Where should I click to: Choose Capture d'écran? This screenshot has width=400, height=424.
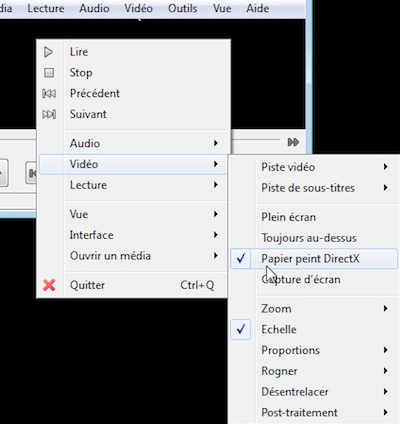[301, 279]
